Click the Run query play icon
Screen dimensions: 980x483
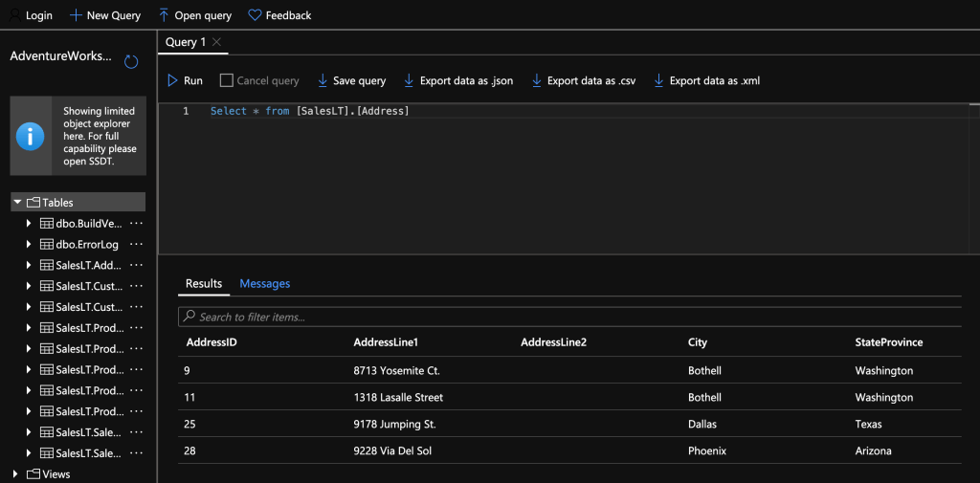pos(173,81)
